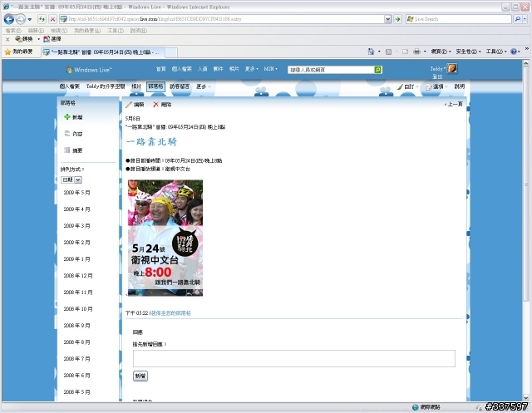Viewport: 532px width, 413px height.
Task: Click the Print icon in command bar
Action: (x=416, y=52)
